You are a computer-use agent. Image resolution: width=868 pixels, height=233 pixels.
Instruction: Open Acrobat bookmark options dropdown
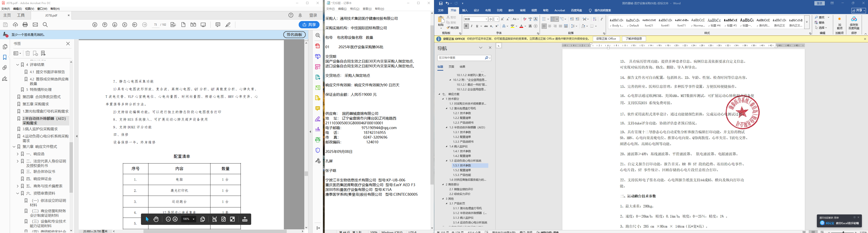(x=17, y=53)
